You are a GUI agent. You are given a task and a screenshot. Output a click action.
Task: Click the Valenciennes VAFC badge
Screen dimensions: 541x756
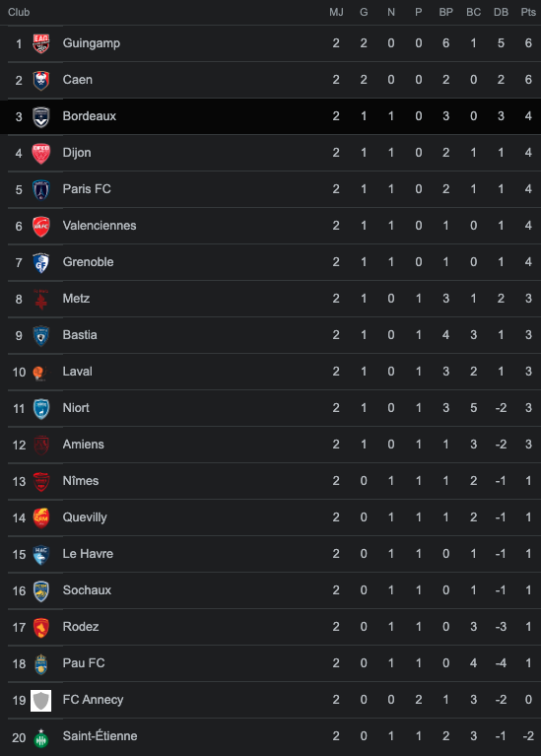pyautogui.click(x=41, y=226)
